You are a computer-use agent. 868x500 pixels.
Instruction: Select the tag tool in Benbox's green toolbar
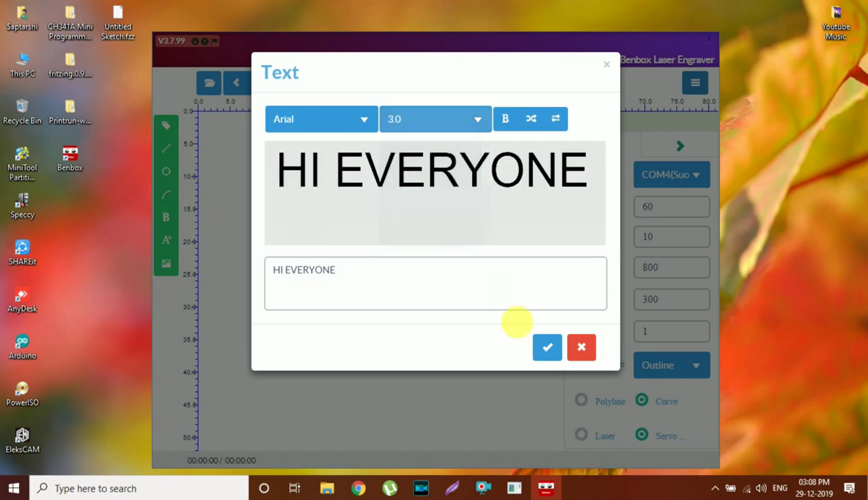pyautogui.click(x=166, y=125)
